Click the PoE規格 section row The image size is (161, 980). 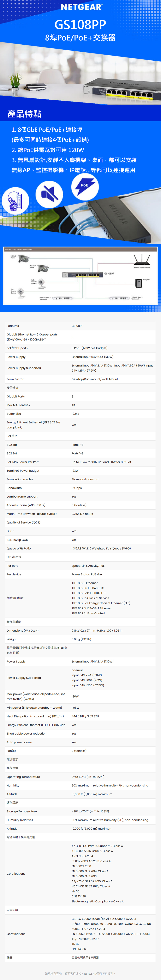80,436
